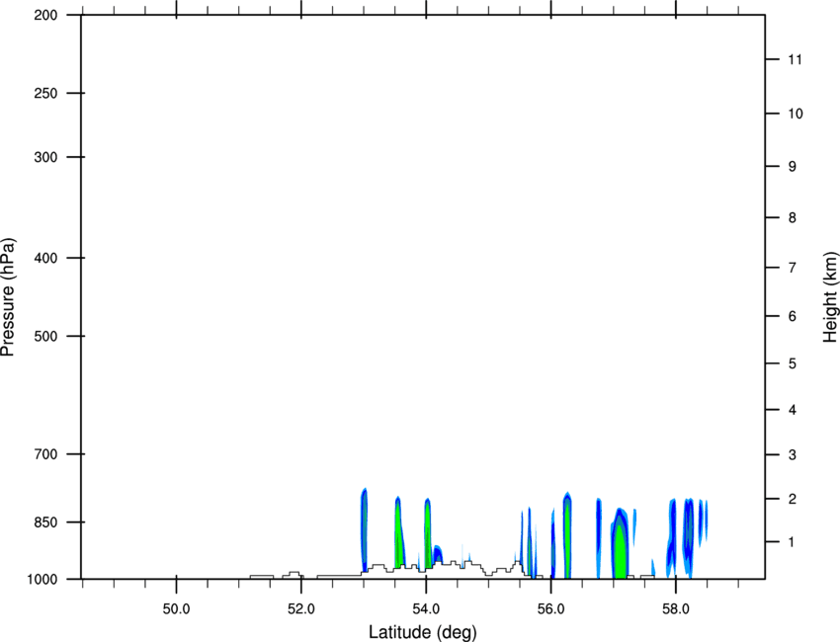
Task: Click the tall plume near latitude 56.3
Action: [567, 535]
